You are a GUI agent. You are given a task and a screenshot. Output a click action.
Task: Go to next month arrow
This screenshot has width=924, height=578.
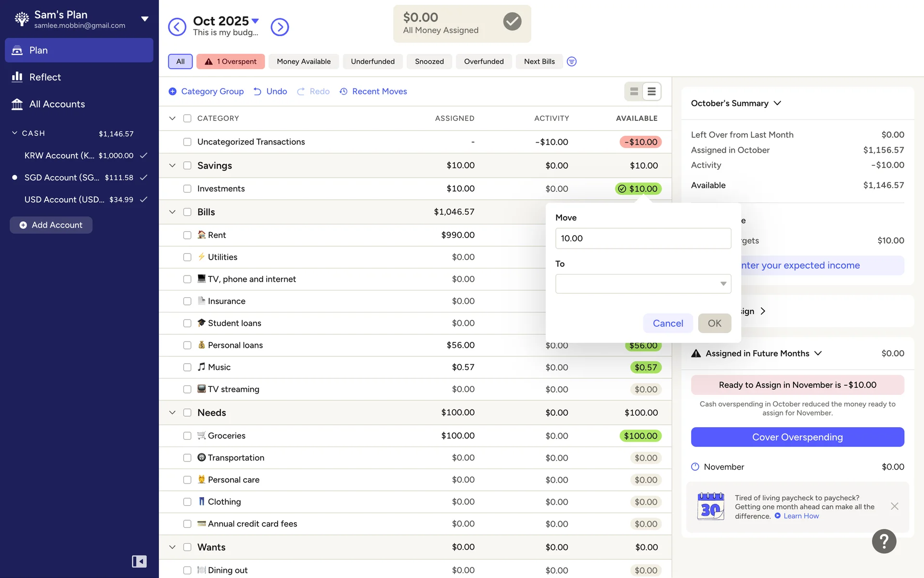click(280, 27)
